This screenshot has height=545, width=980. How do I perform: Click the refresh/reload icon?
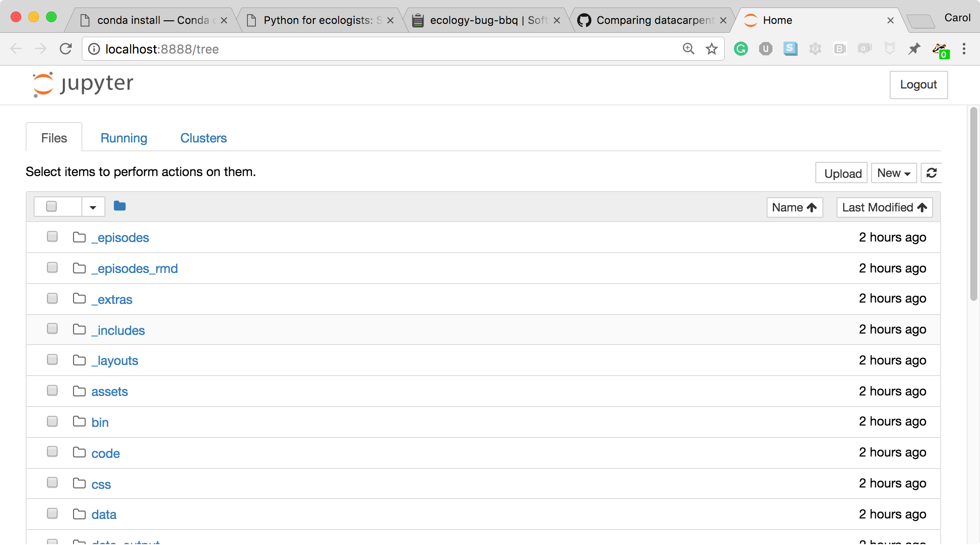tap(932, 173)
